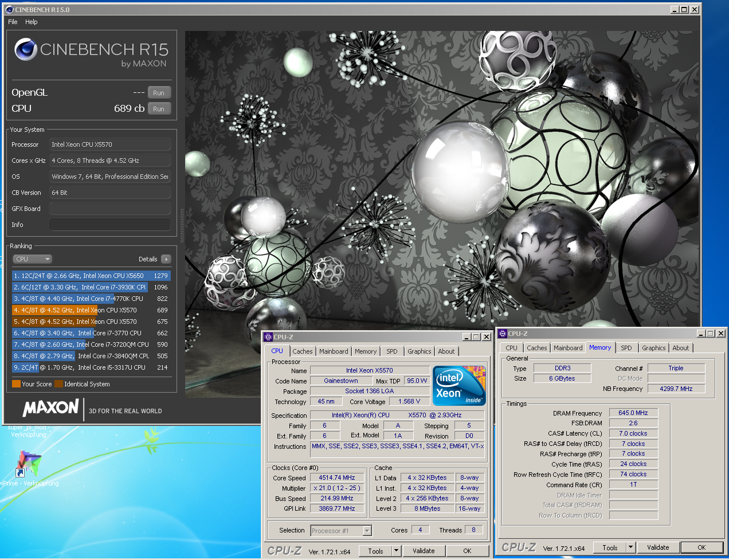Select Memory tab in right CPU-Z
Image resolution: width=729 pixels, height=560 pixels.
(600, 347)
